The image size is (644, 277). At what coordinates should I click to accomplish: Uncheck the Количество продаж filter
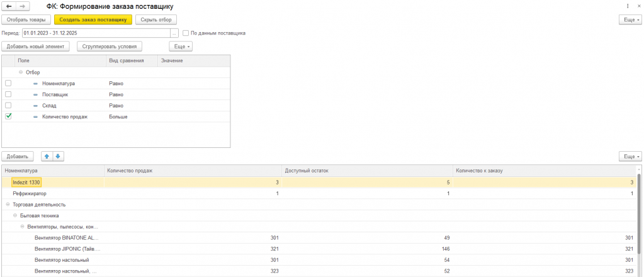tap(8, 116)
